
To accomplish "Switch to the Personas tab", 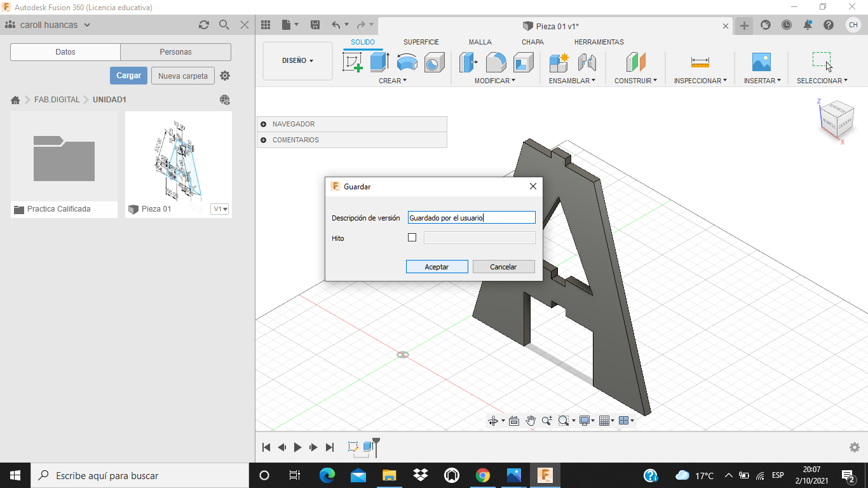I will click(x=175, y=52).
